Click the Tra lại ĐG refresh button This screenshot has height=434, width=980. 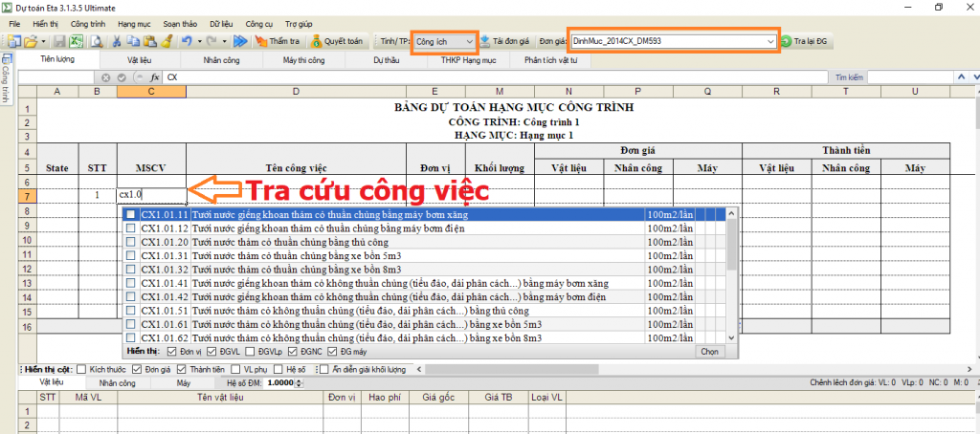[806, 41]
